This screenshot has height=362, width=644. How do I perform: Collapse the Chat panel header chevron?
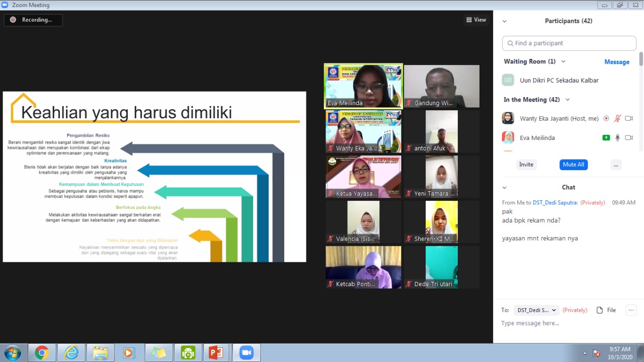coord(505,187)
